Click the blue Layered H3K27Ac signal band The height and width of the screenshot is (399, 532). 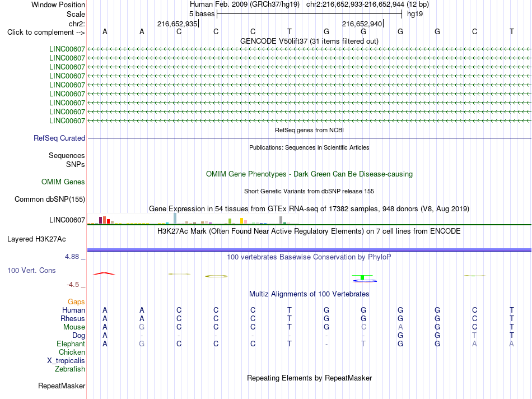coord(309,250)
